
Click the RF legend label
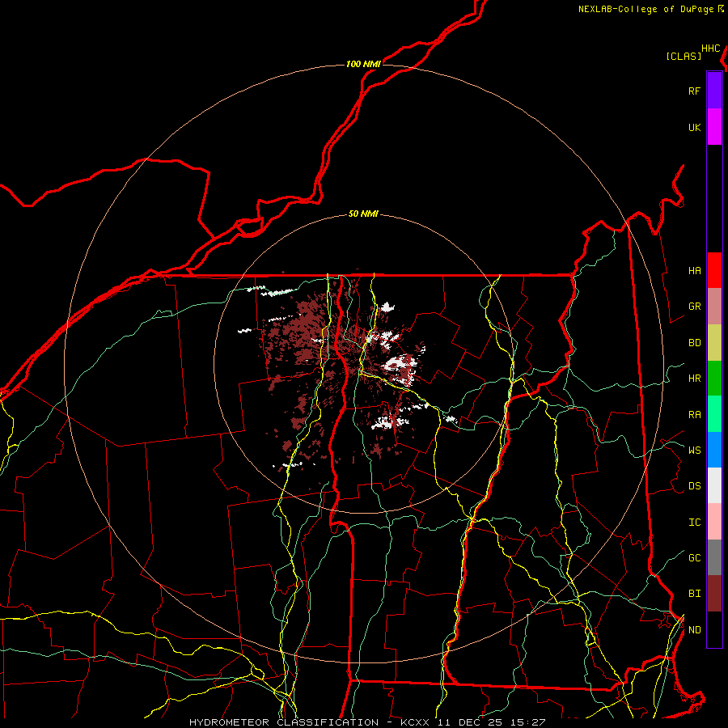[x=694, y=91]
